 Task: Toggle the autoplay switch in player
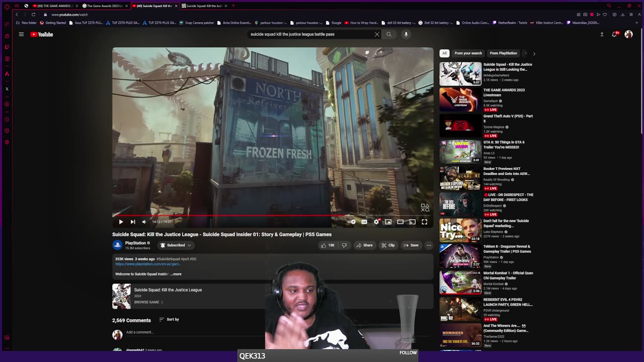tap(353, 222)
